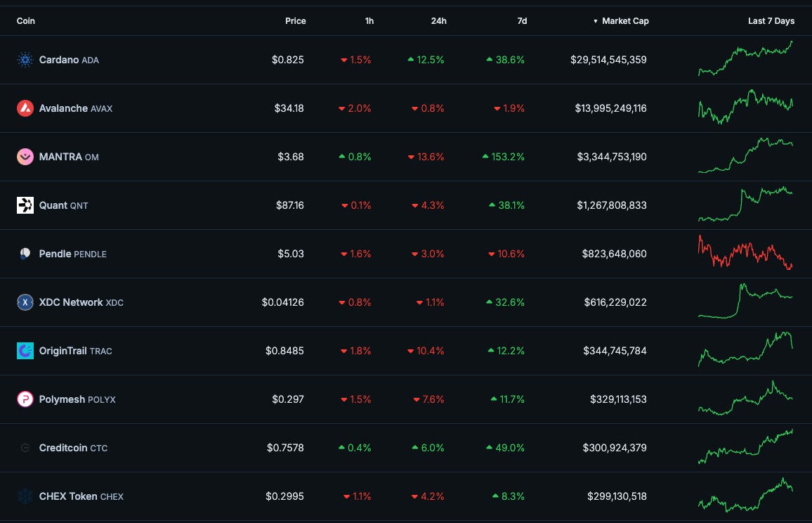This screenshot has height=523, width=812.
Task: Click the Creditcoin logo icon
Action: pos(25,448)
